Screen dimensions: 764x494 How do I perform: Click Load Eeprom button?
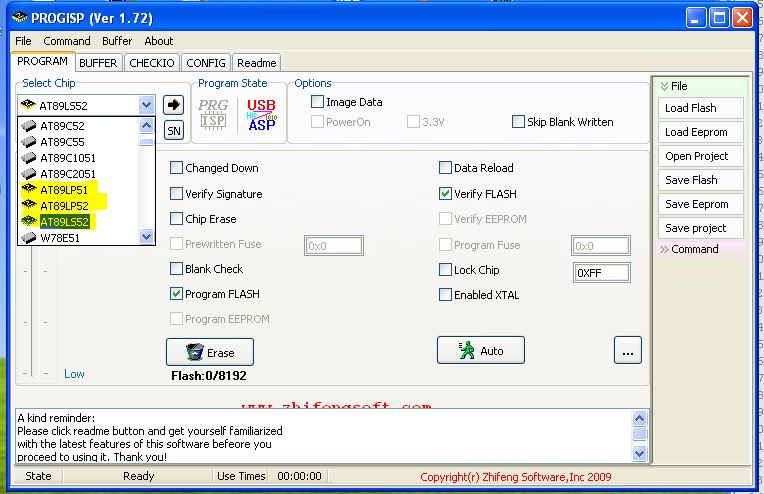click(701, 132)
